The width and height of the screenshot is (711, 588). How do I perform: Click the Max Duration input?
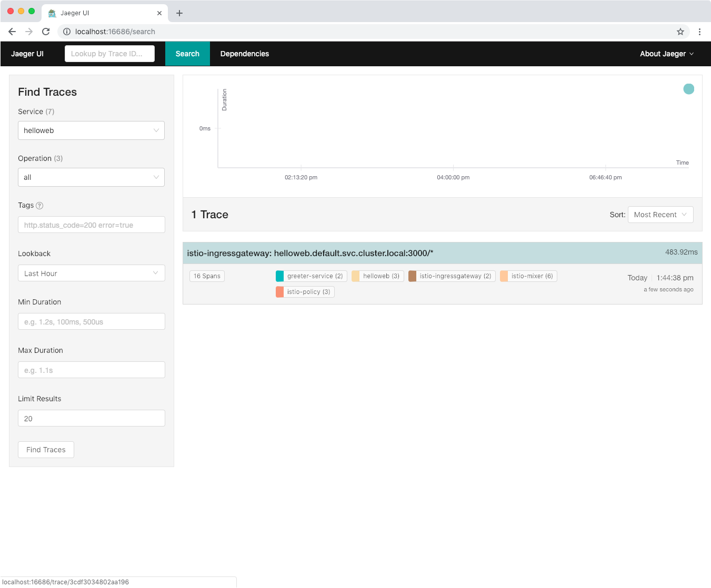pyautogui.click(x=92, y=370)
